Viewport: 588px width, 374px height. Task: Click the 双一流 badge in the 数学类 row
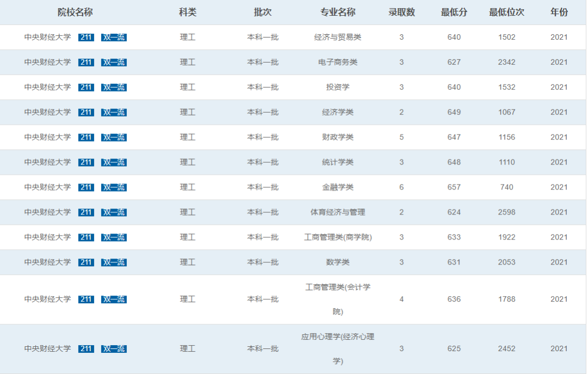[x=114, y=262]
